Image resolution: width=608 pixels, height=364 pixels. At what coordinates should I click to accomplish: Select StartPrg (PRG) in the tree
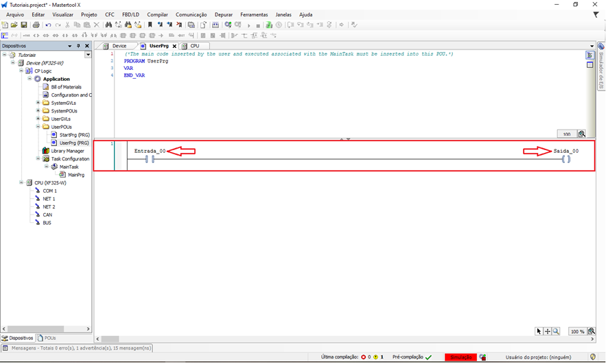74,135
